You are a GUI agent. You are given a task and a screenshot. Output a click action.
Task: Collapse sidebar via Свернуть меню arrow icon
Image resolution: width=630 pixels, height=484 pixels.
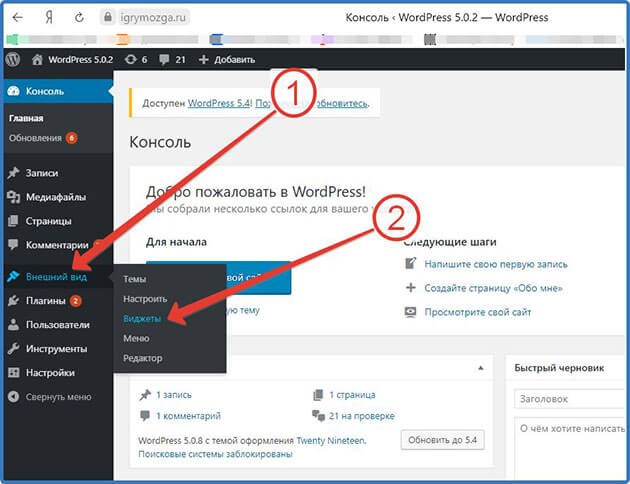tap(13, 397)
